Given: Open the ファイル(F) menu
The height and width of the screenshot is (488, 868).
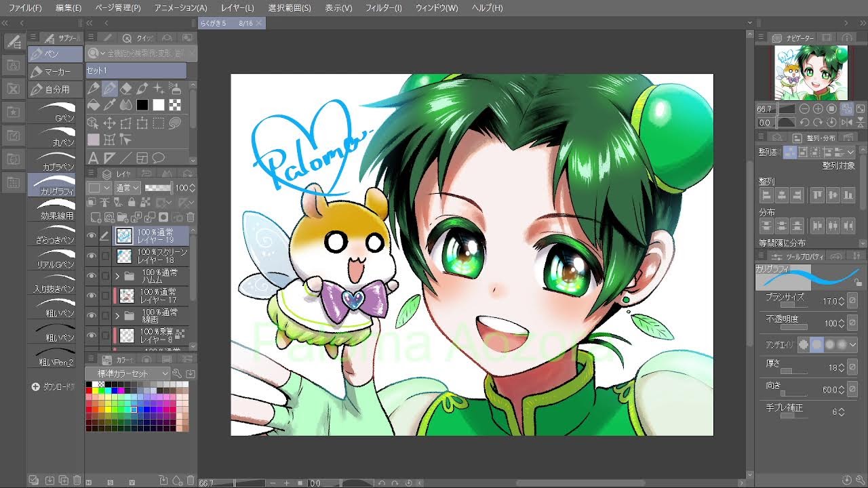Looking at the screenshot, I should [25, 8].
